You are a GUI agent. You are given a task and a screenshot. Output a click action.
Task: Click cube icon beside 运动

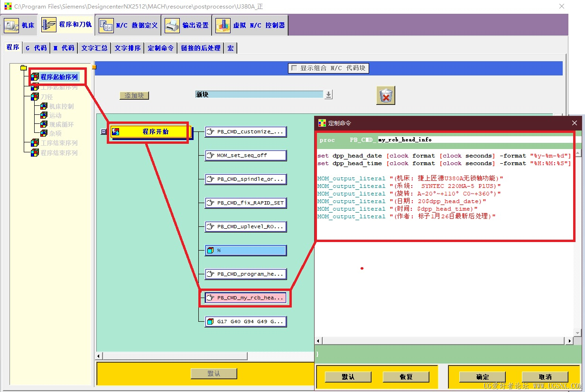(x=44, y=115)
